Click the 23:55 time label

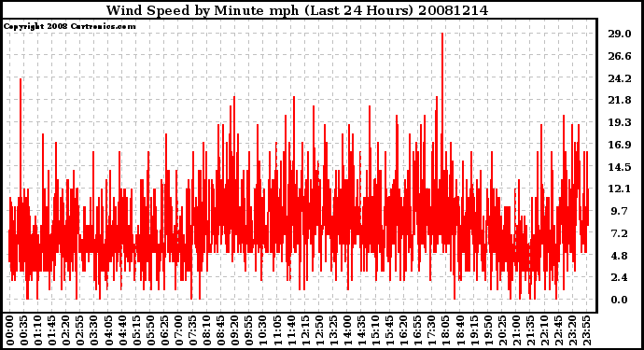coord(586,330)
